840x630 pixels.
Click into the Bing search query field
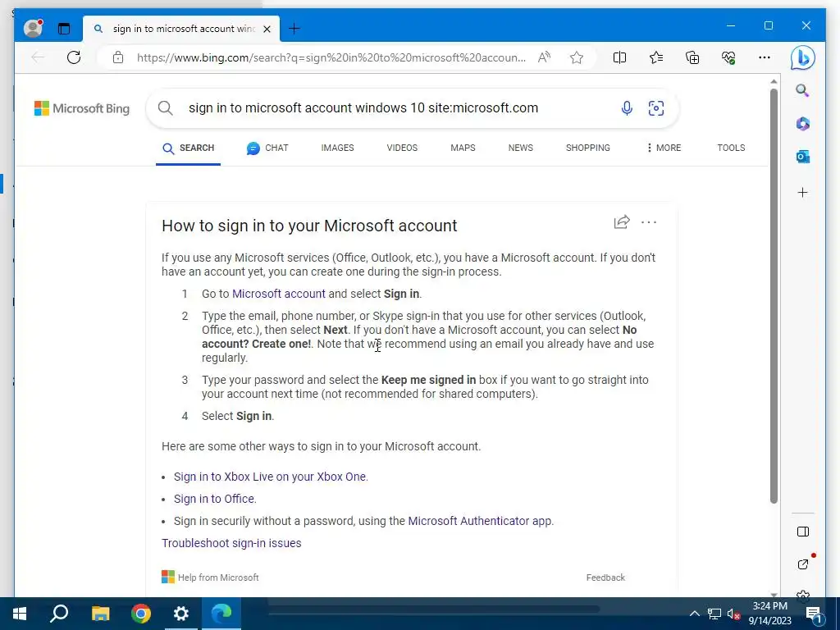click(363, 108)
